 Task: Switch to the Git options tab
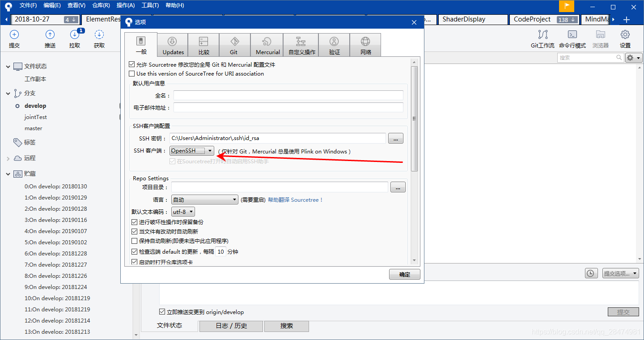pos(234,45)
